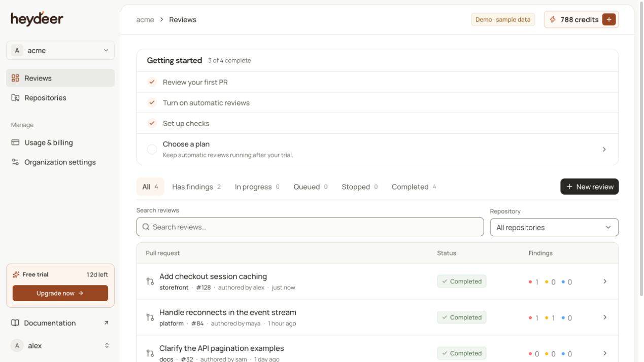Image resolution: width=644 pixels, height=362 pixels.
Task: Expand the alex user account menu
Action: click(60, 346)
